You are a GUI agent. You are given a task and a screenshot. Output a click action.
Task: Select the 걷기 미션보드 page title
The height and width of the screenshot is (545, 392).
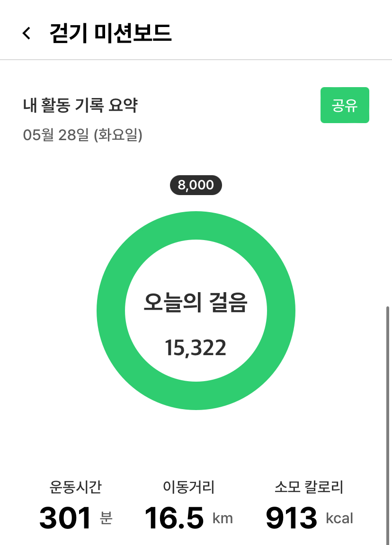[x=110, y=33]
